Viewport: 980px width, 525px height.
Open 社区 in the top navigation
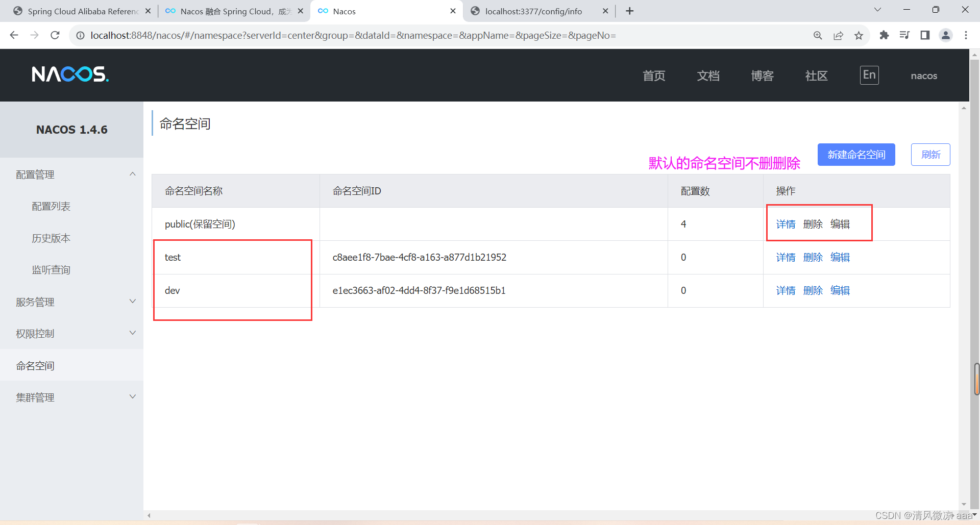(x=816, y=76)
